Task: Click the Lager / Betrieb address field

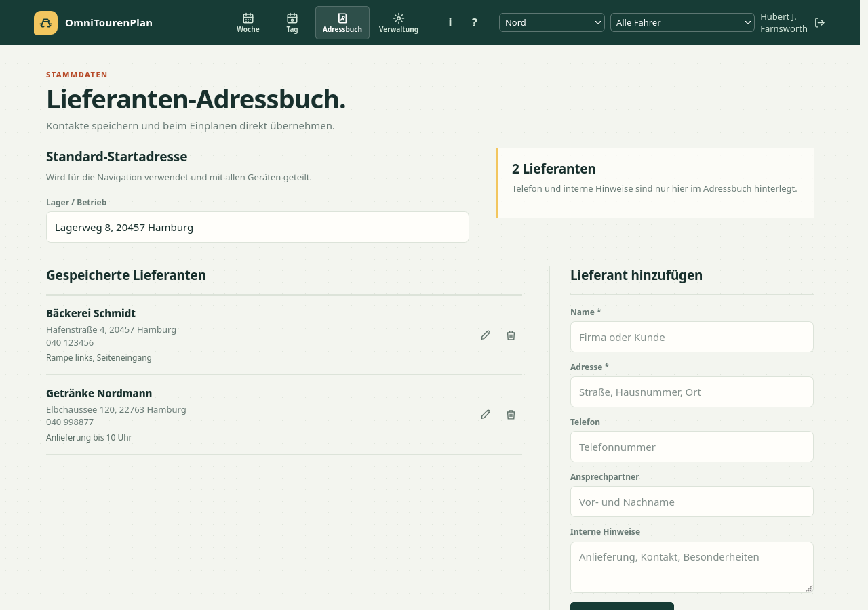Action: click(x=258, y=227)
